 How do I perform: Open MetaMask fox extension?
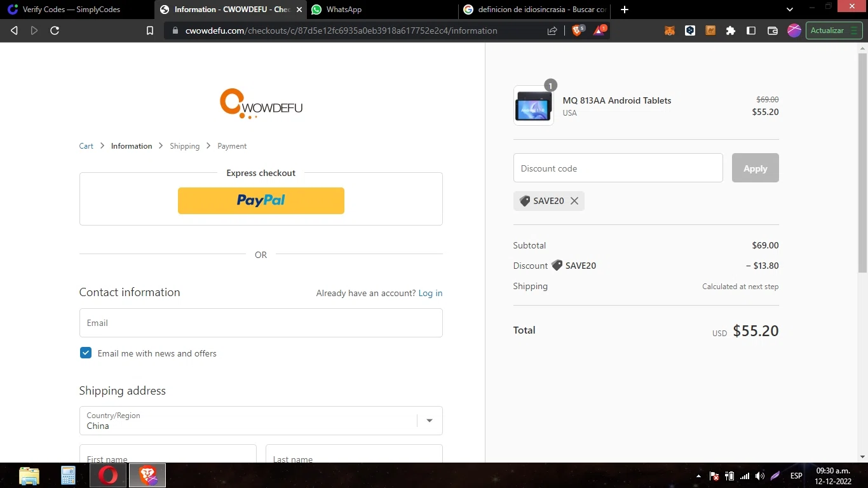click(670, 30)
